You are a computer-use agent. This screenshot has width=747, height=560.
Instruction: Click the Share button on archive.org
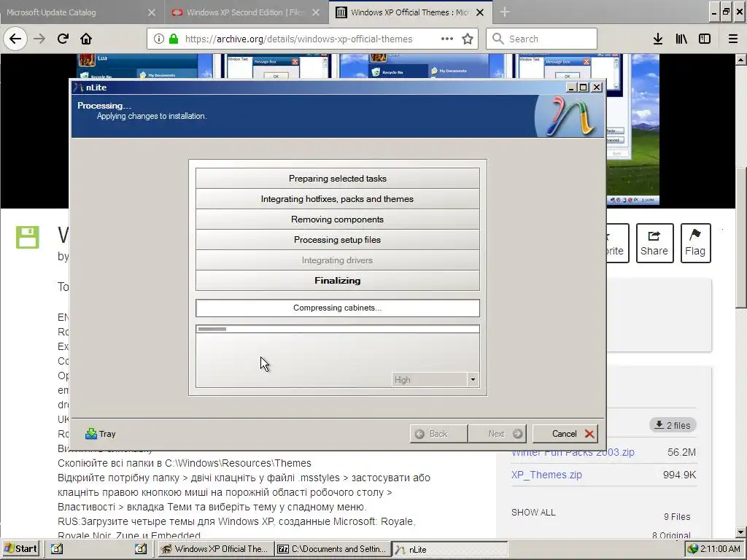(654, 243)
